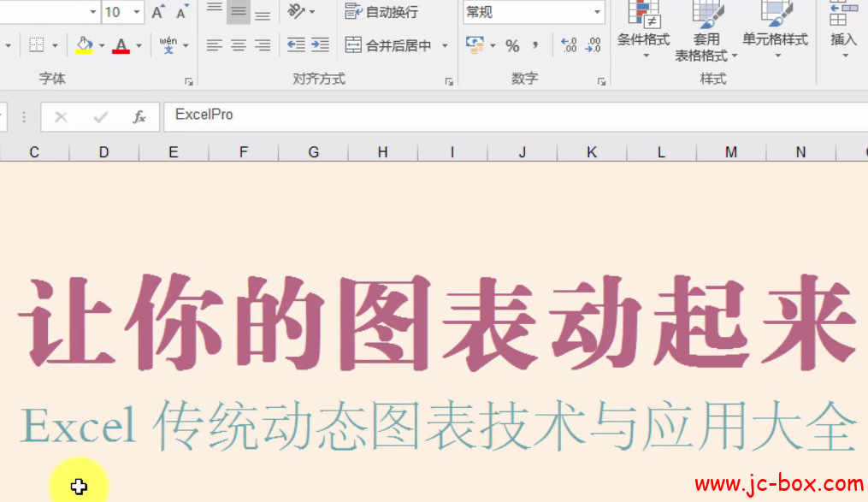
Task: Open the 常规 number format dropdown
Action: pos(596,12)
